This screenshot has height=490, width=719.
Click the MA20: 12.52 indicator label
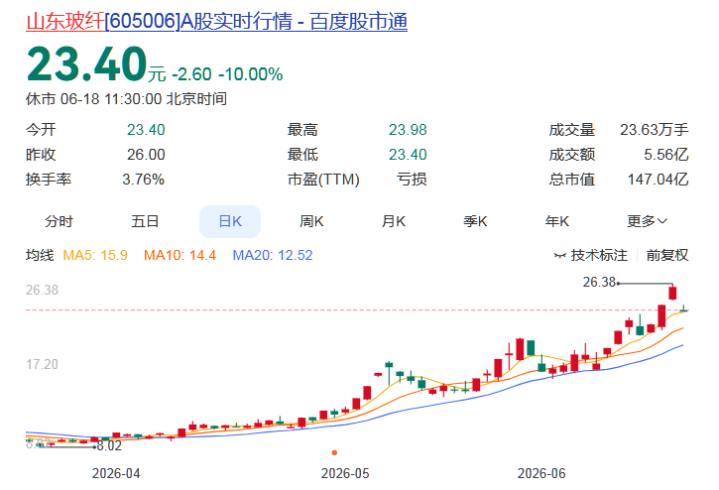tap(272, 255)
